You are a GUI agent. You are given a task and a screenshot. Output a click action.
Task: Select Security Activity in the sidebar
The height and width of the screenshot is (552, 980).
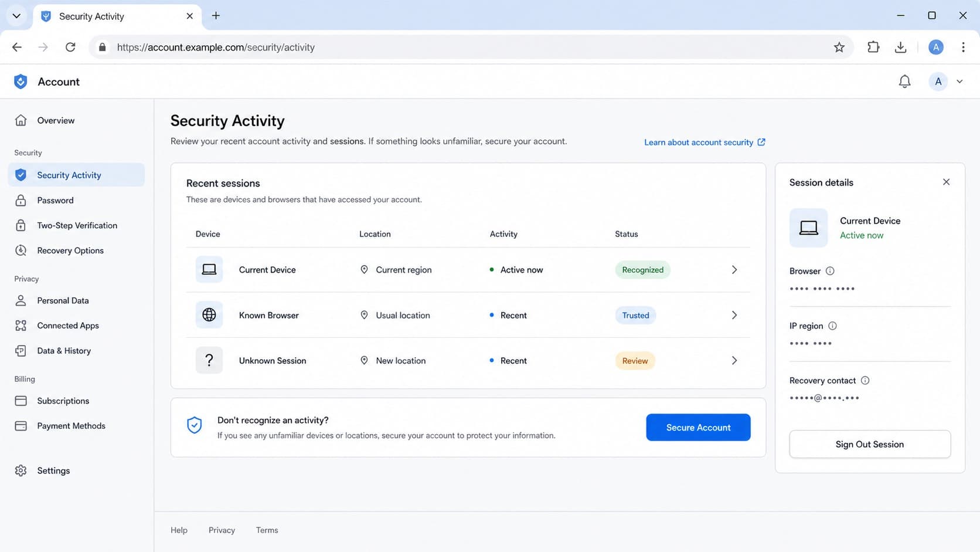pyautogui.click(x=76, y=175)
